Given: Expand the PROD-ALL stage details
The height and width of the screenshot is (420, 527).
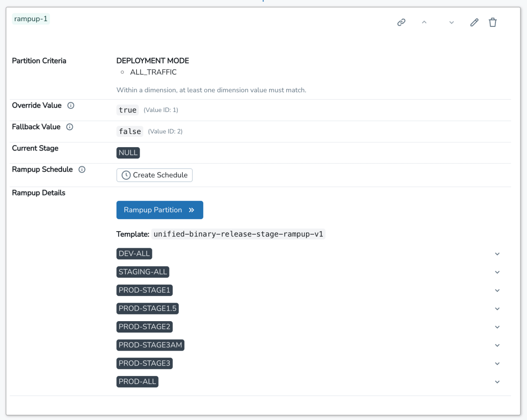Looking at the screenshot, I should 497,381.
